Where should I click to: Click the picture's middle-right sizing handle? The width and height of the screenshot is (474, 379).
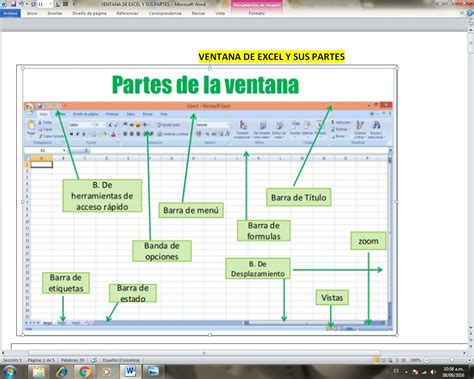click(397, 202)
